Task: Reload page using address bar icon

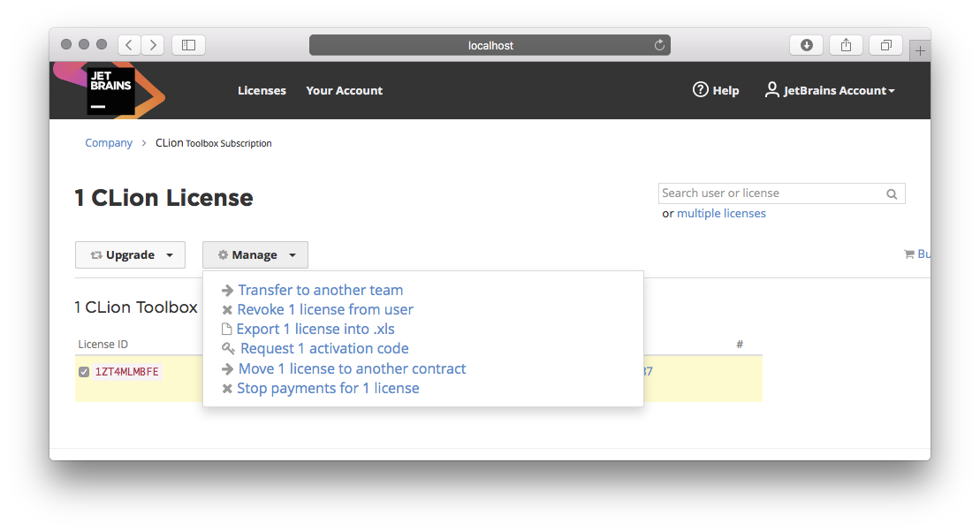Action: click(x=659, y=45)
